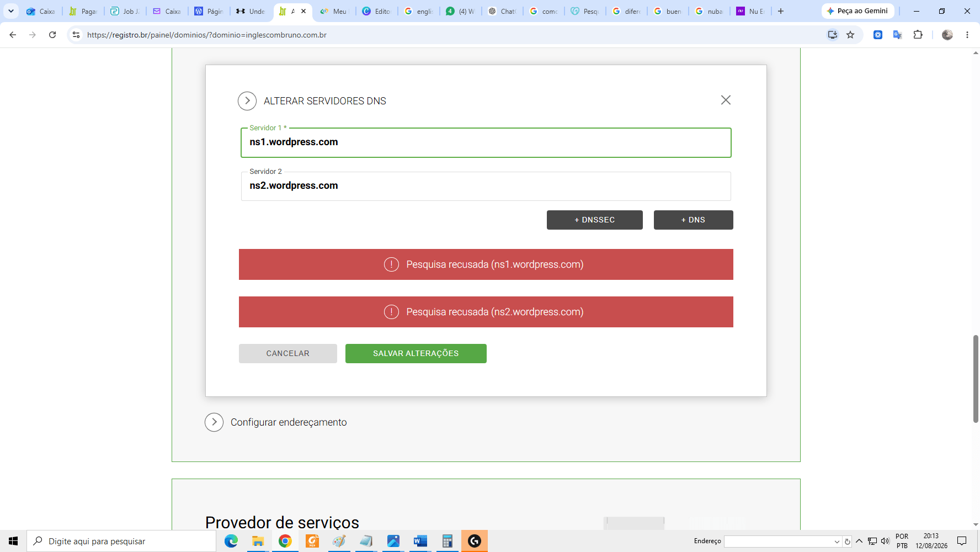980x552 pixels.
Task: Open the network status tray icon
Action: coord(872,541)
